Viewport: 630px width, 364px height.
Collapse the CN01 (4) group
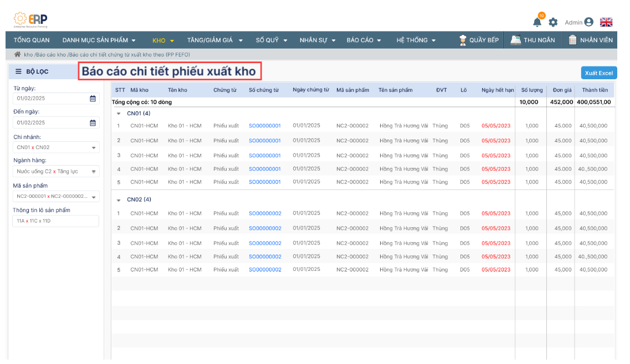[x=119, y=114]
